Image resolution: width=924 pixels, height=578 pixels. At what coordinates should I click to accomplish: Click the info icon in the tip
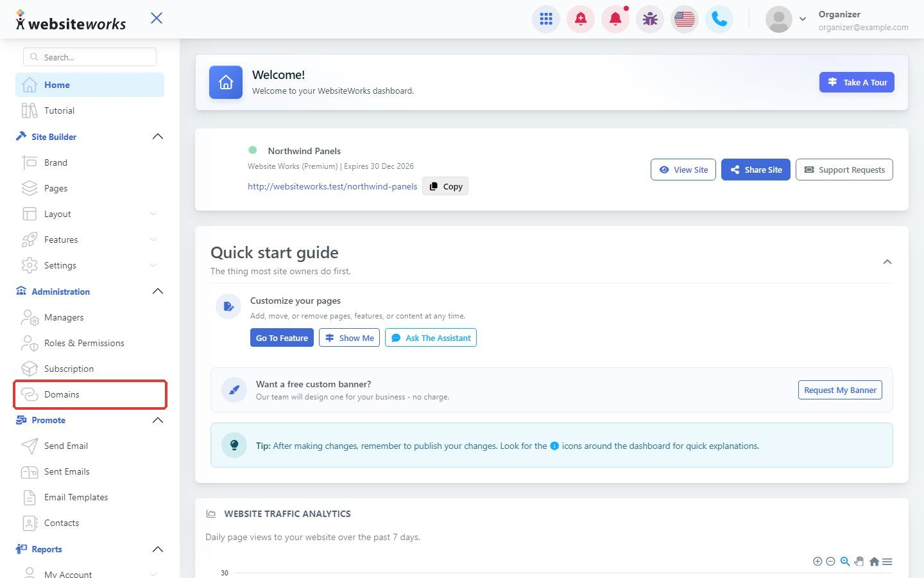pos(554,446)
